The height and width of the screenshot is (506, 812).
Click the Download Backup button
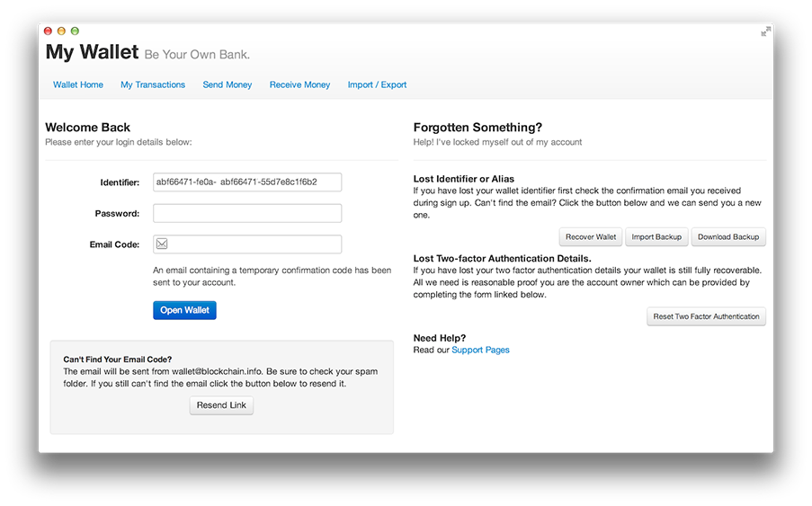click(x=728, y=237)
